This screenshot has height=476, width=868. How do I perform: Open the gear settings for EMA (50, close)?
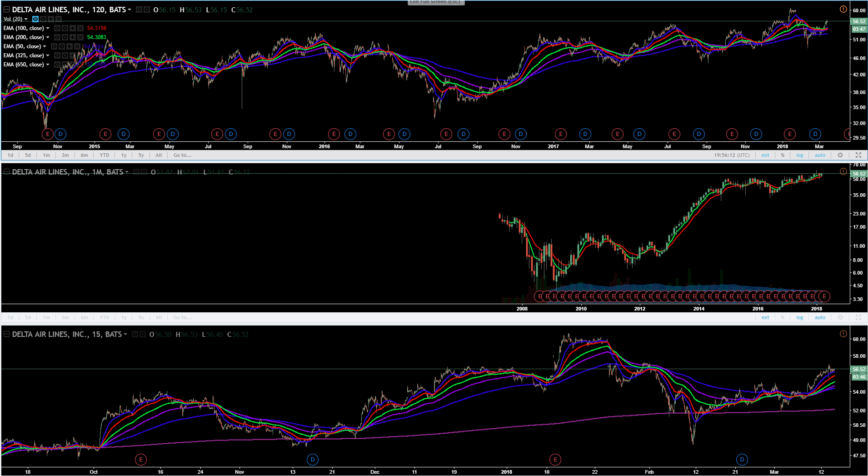coord(62,46)
